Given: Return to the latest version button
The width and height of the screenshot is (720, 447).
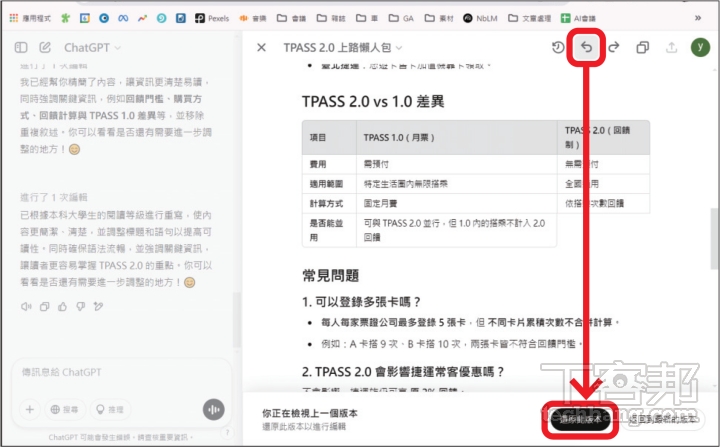Looking at the screenshot, I should click(662, 419).
